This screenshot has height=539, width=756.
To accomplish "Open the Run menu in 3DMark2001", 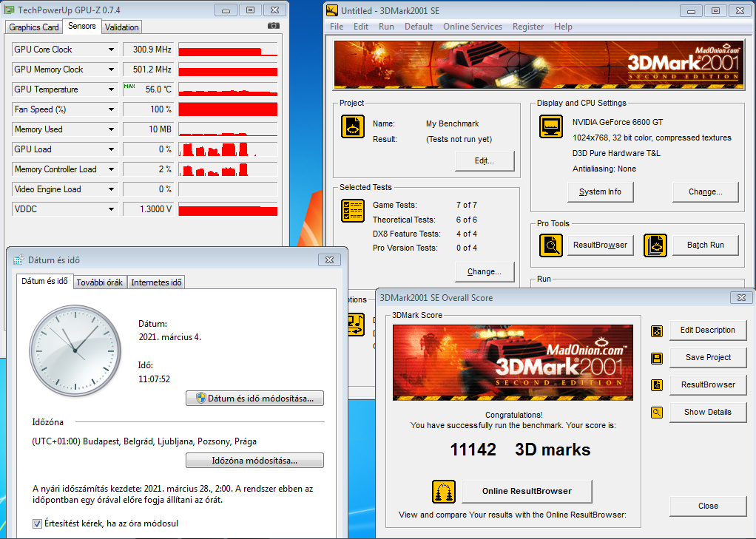I will tap(386, 27).
